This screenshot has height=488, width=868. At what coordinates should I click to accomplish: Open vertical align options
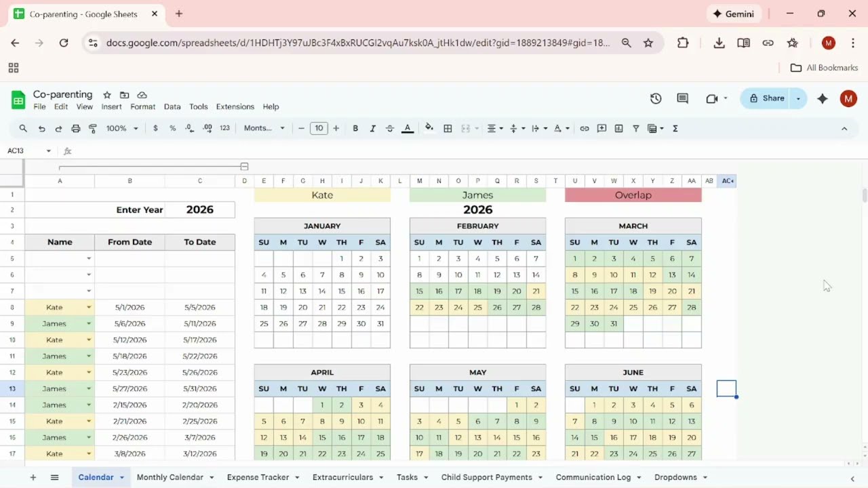tap(517, 128)
